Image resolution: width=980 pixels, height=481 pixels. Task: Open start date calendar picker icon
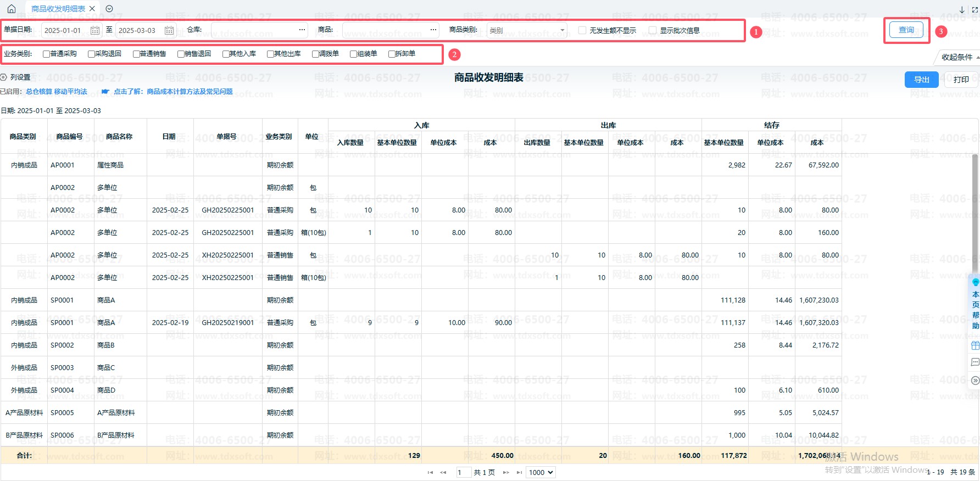(94, 30)
